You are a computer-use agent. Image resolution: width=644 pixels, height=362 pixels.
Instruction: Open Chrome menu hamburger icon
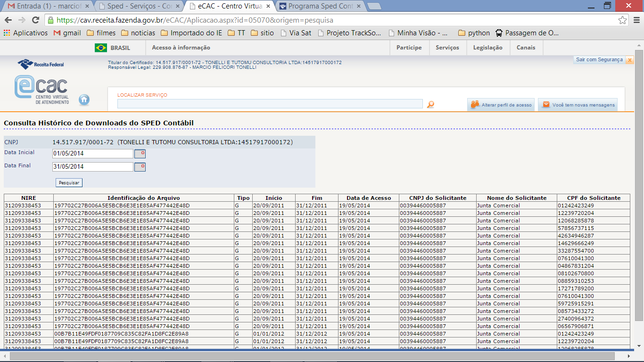[x=636, y=20]
